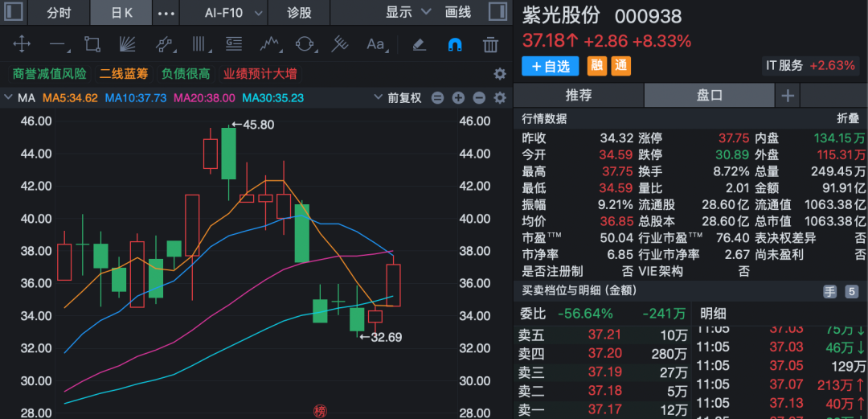Click the trash delete drawings icon

490,44
